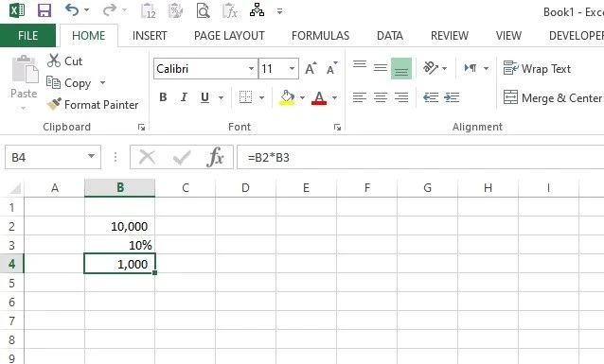Open Font settings dialog launcher
Viewport: 604px width, 364px height.
337,128
